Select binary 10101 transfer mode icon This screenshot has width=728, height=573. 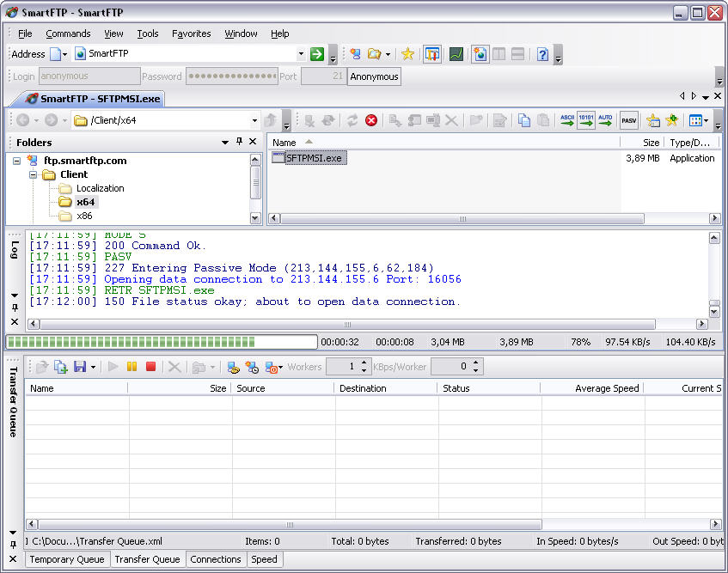point(586,120)
